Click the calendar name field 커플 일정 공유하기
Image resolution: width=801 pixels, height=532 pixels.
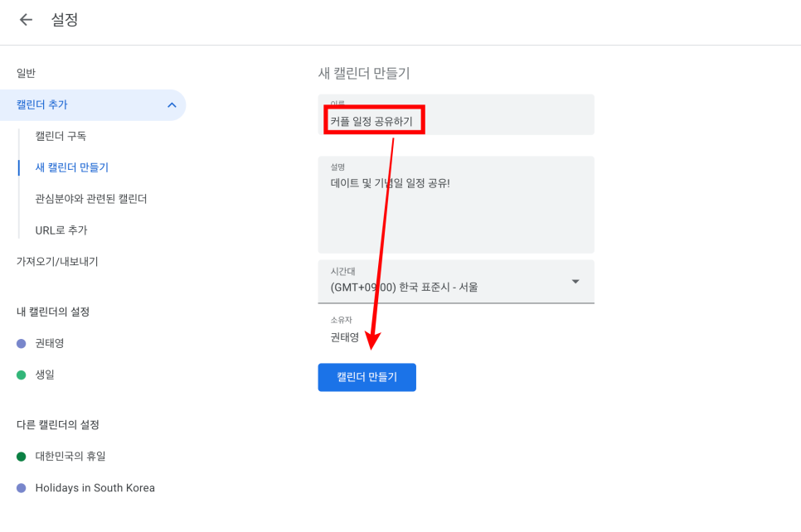[x=456, y=115]
